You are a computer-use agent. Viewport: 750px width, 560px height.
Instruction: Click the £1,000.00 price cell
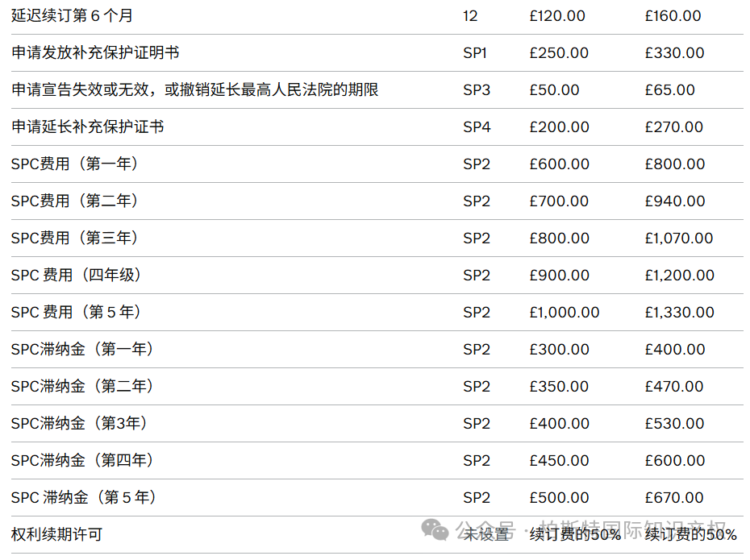(x=565, y=313)
